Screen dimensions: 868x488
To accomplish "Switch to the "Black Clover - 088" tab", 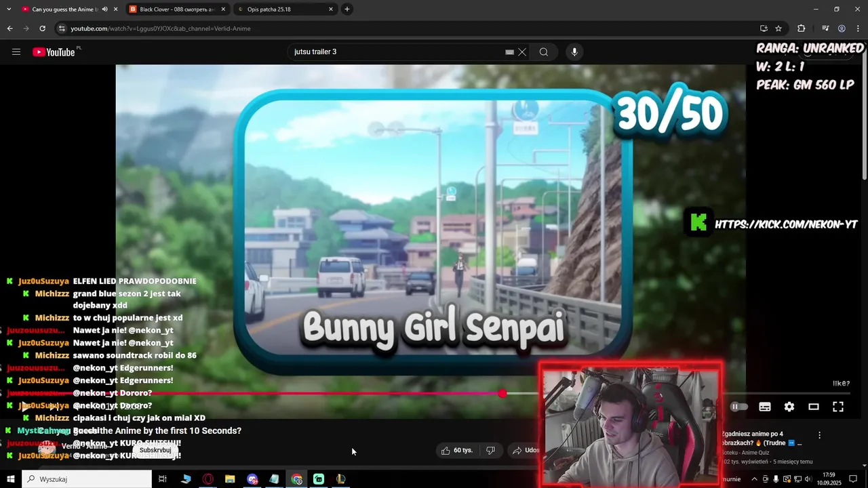I will tap(176, 9).
